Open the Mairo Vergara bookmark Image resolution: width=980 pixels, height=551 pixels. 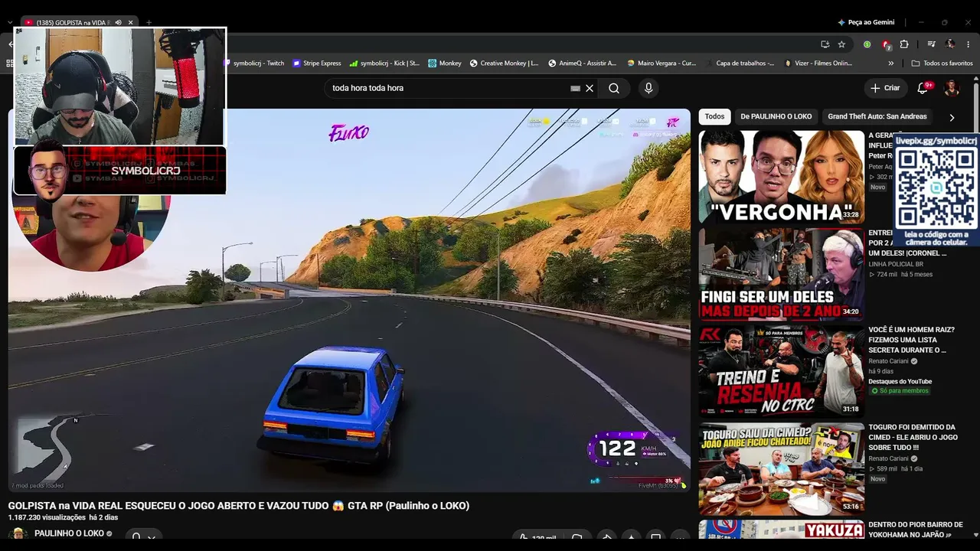661,64
